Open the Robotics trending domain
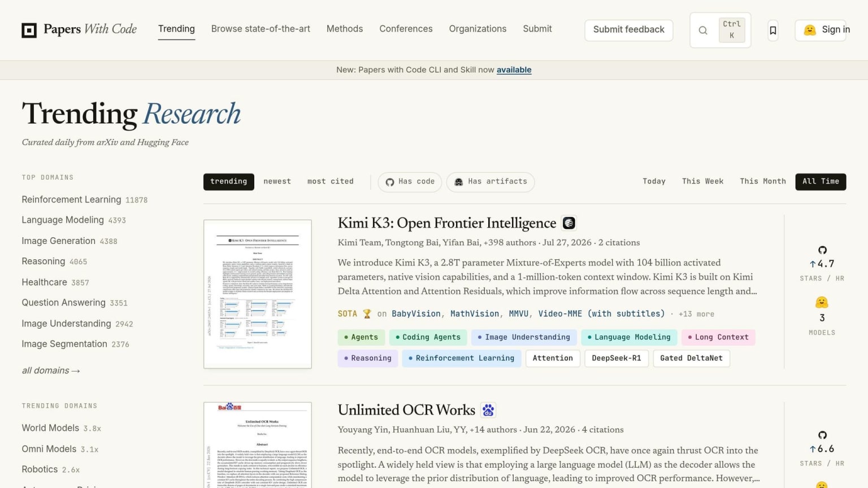 point(50,469)
